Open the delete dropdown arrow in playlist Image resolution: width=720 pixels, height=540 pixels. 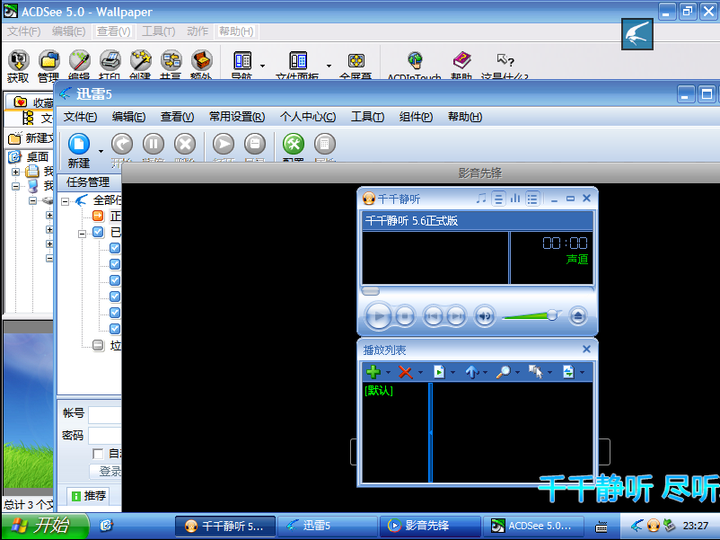pyautogui.click(x=420, y=372)
